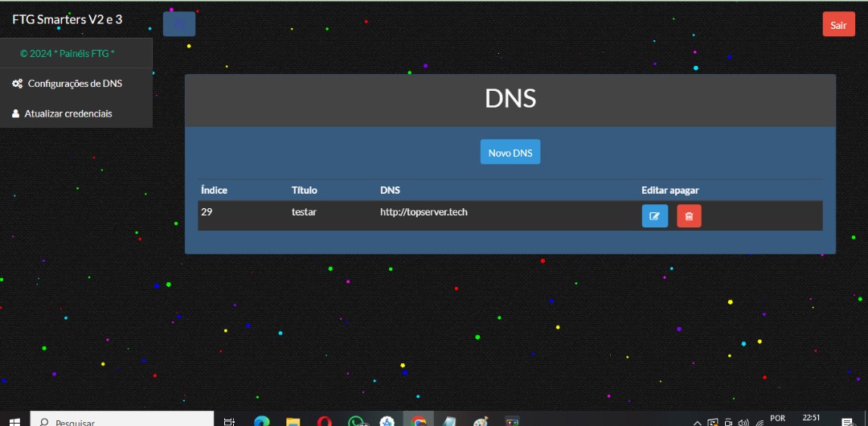Open Configurações de DNS menu item
The width and height of the screenshot is (868, 426).
click(75, 84)
